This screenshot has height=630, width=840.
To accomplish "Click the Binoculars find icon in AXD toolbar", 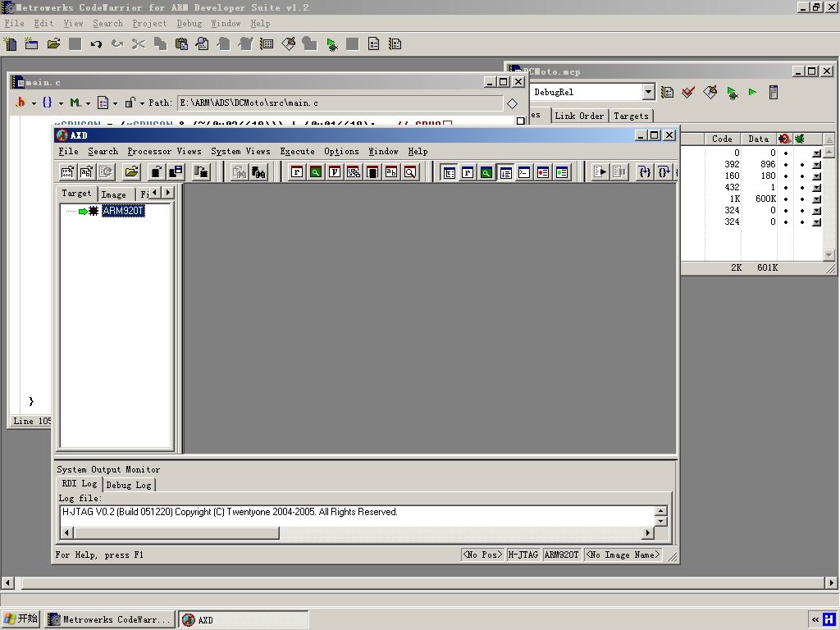I will (x=258, y=172).
